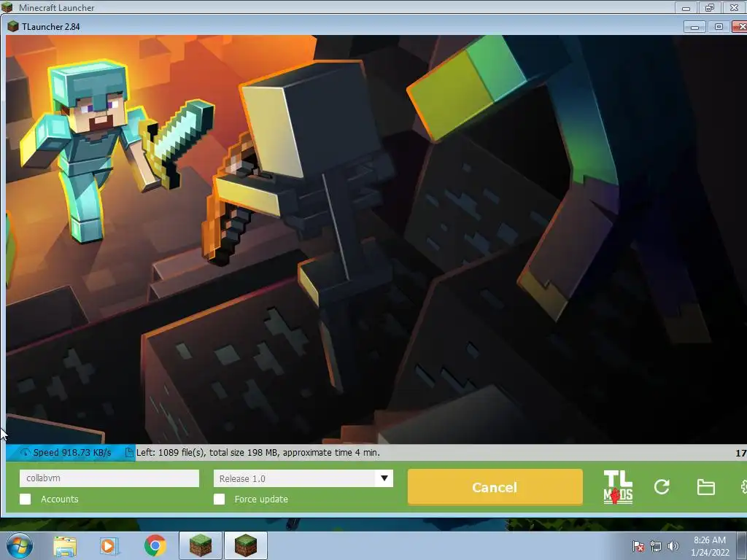The image size is (747, 560).
Task: Open the Windows Start menu
Action: 20,545
